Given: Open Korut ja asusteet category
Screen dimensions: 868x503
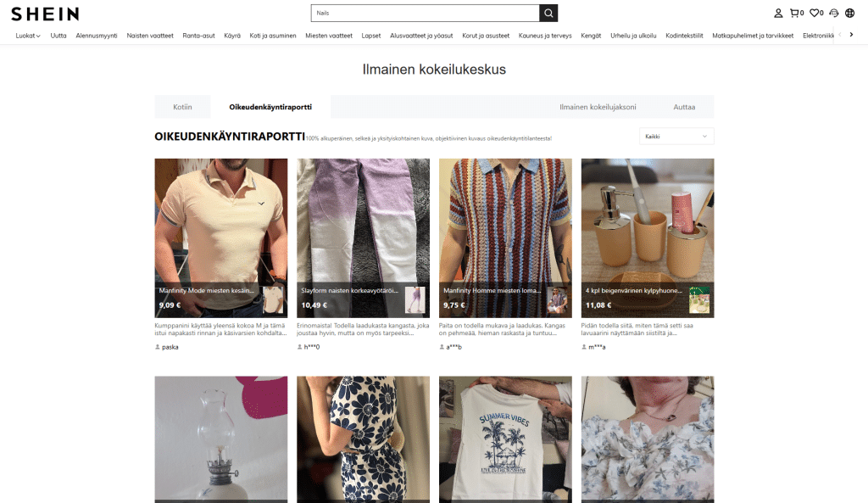Looking at the screenshot, I should coord(486,36).
